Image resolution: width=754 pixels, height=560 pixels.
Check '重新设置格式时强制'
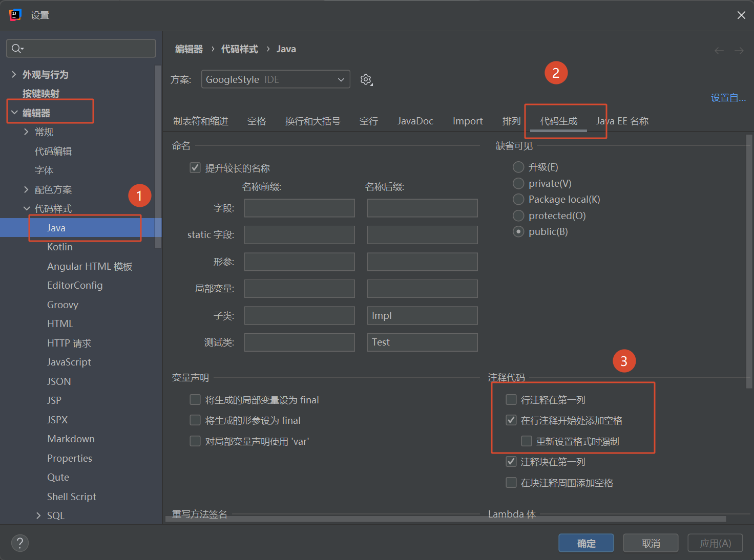point(527,441)
